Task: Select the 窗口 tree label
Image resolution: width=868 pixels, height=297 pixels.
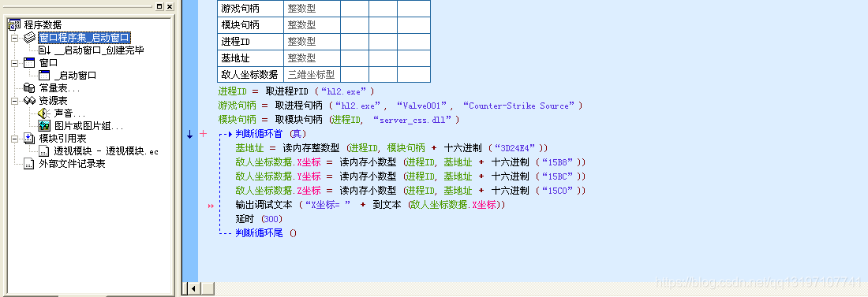Action: coord(48,63)
